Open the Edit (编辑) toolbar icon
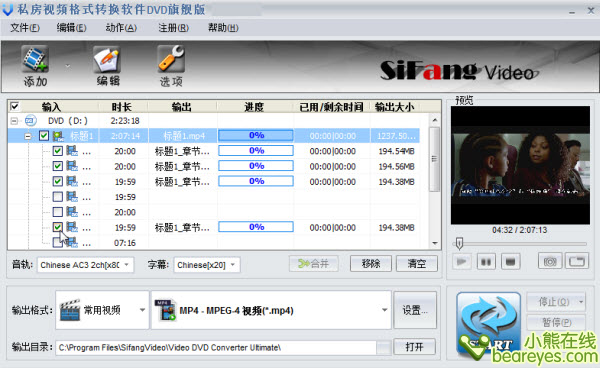 click(107, 59)
